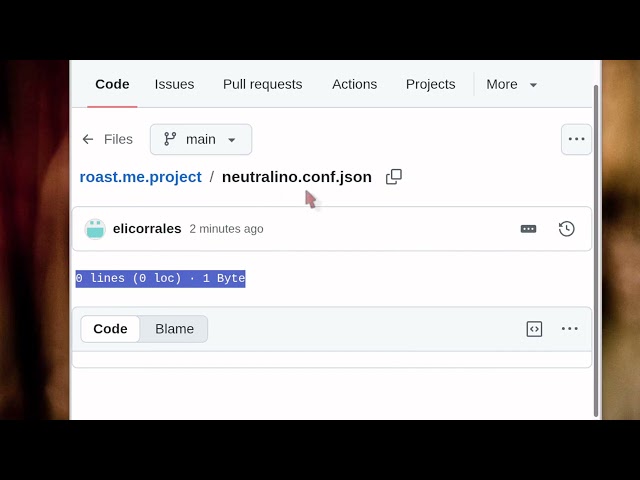Open the Projects tab
Image resolution: width=640 pixels, height=480 pixels.
[x=430, y=84]
